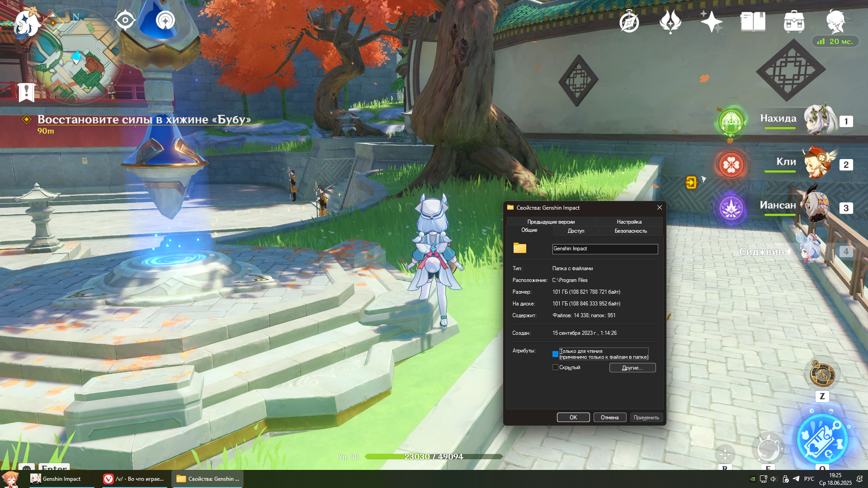The width and height of the screenshot is (868, 488).
Task: Switch to party member Нахида
Action: point(808,120)
